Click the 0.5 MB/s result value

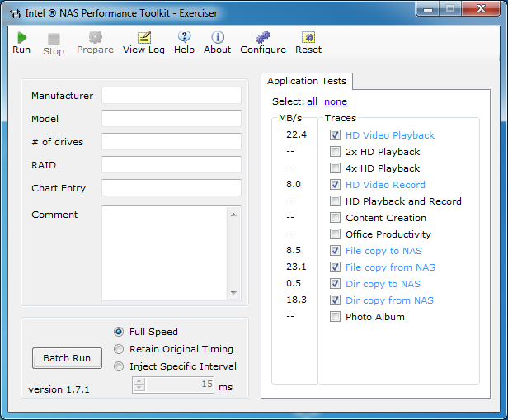tap(294, 284)
